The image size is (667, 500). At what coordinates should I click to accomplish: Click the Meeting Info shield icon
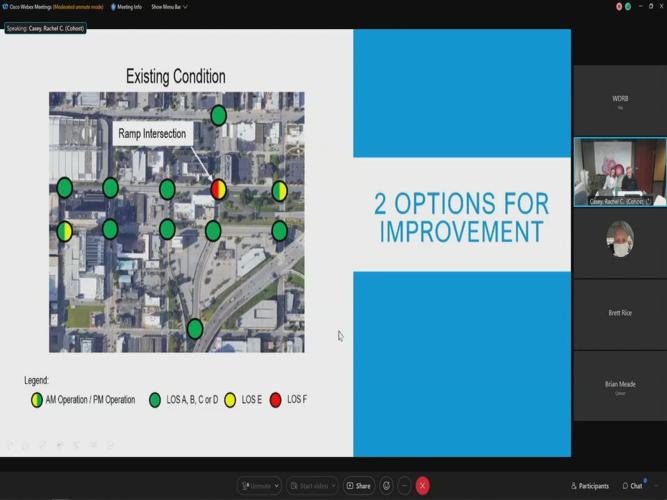coord(113,7)
